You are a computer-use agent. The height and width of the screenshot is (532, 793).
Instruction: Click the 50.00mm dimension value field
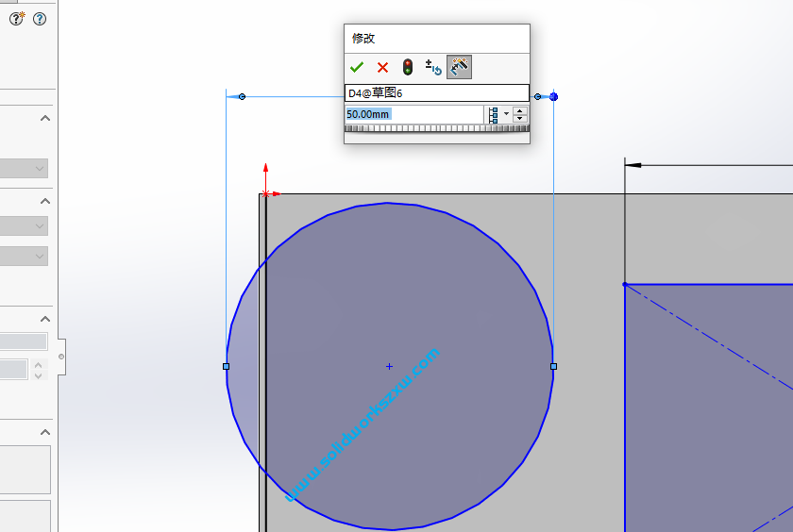point(414,114)
